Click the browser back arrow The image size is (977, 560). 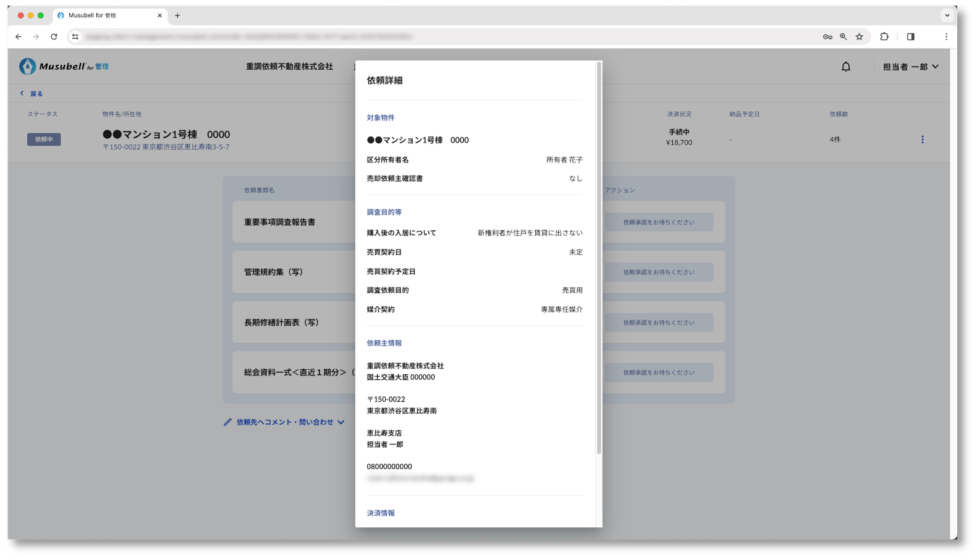click(19, 37)
